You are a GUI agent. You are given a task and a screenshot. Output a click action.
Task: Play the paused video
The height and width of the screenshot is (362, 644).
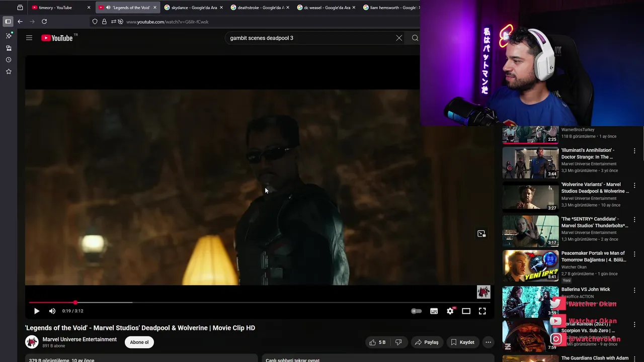click(x=36, y=311)
